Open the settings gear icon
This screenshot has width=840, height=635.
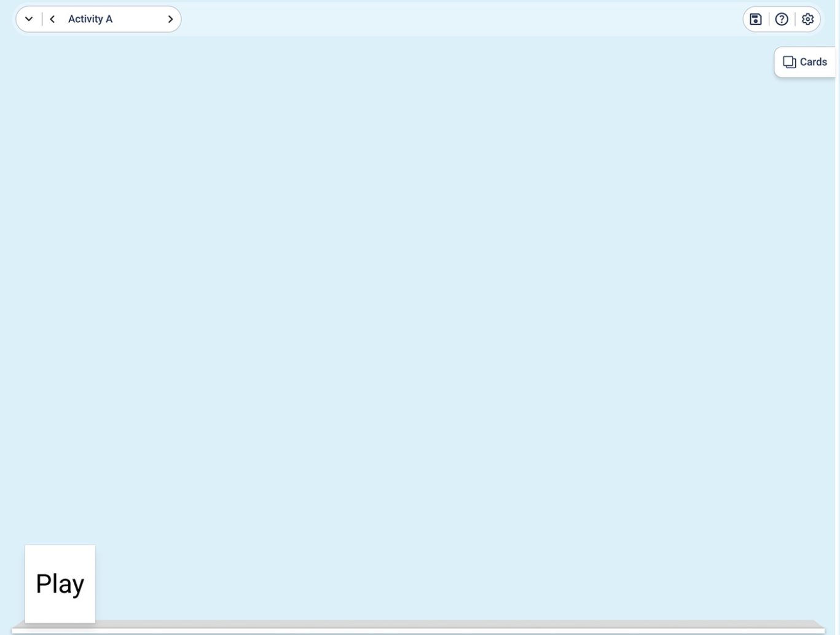807,19
